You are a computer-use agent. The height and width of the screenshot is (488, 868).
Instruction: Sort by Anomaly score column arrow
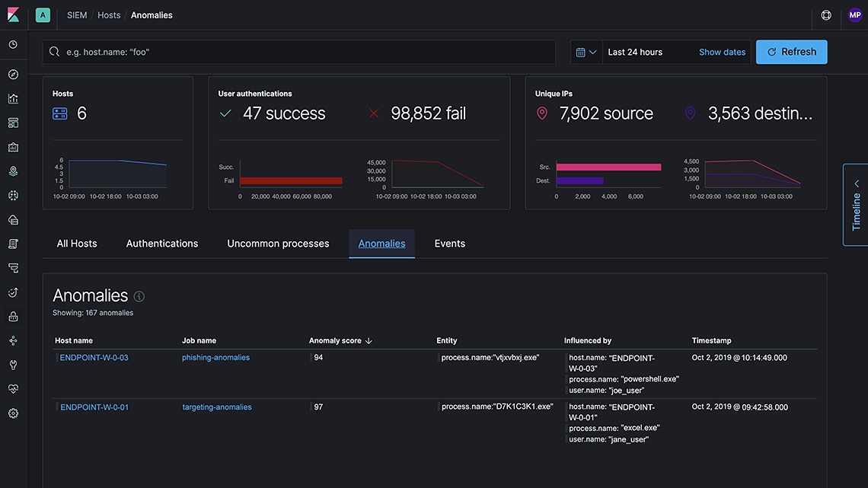(369, 341)
